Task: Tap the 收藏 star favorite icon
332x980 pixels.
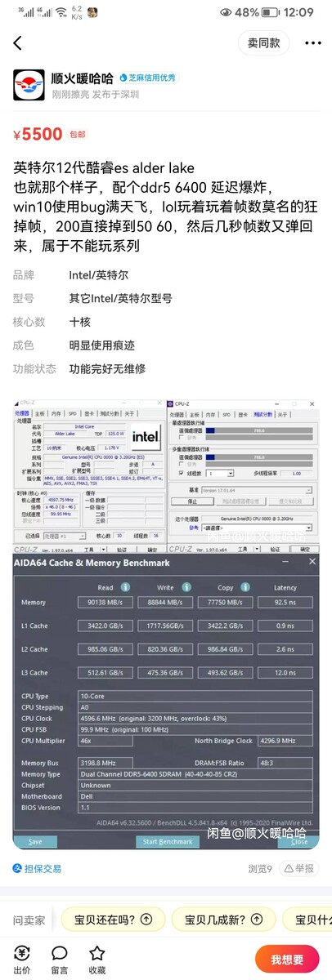Action: click(x=96, y=960)
